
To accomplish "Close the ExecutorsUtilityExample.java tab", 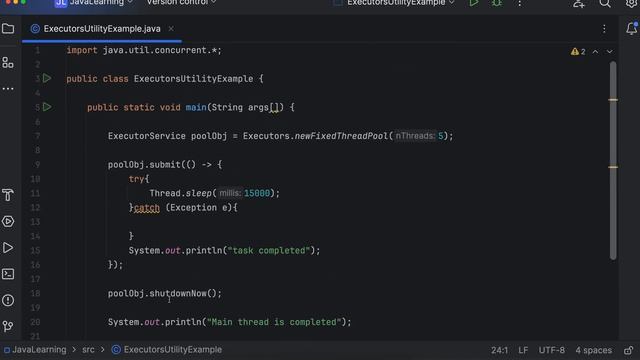I will [171, 29].
